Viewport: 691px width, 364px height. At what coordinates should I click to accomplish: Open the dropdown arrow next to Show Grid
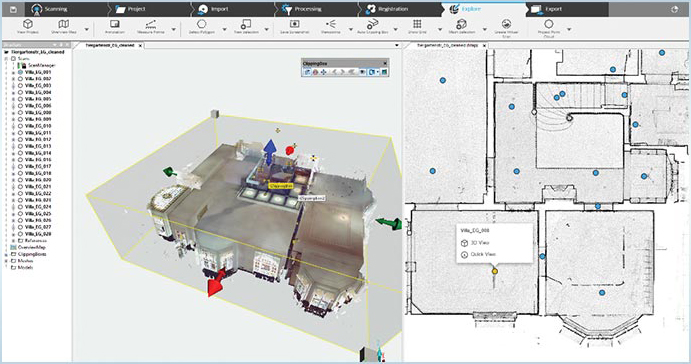440,30
